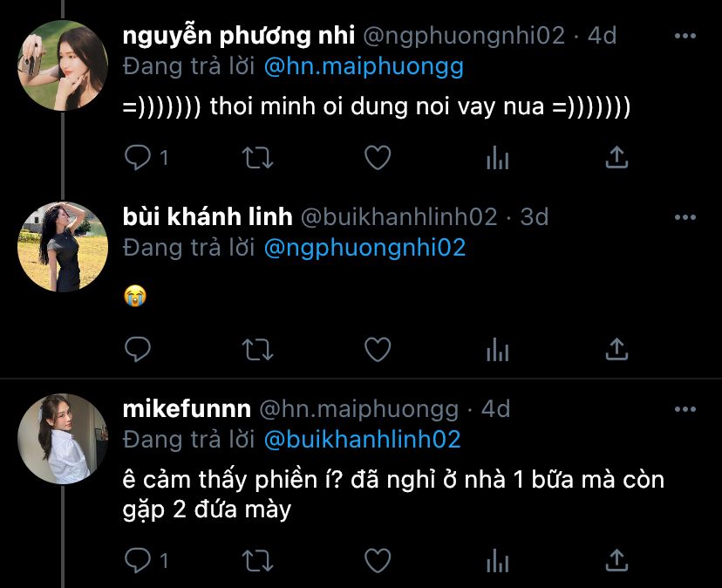Retweet nguyễn phương nhi's reply

pyautogui.click(x=258, y=158)
